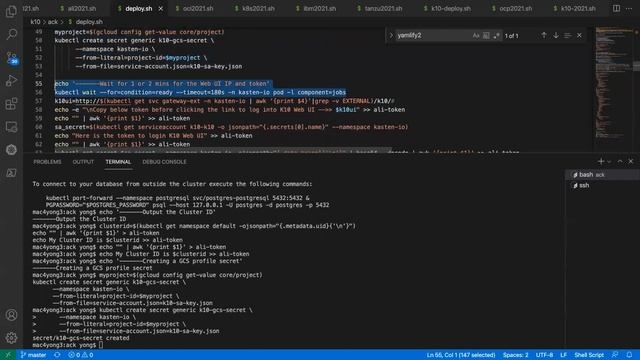Close the terminal panel
640x360 pixels.
(x=631, y=162)
